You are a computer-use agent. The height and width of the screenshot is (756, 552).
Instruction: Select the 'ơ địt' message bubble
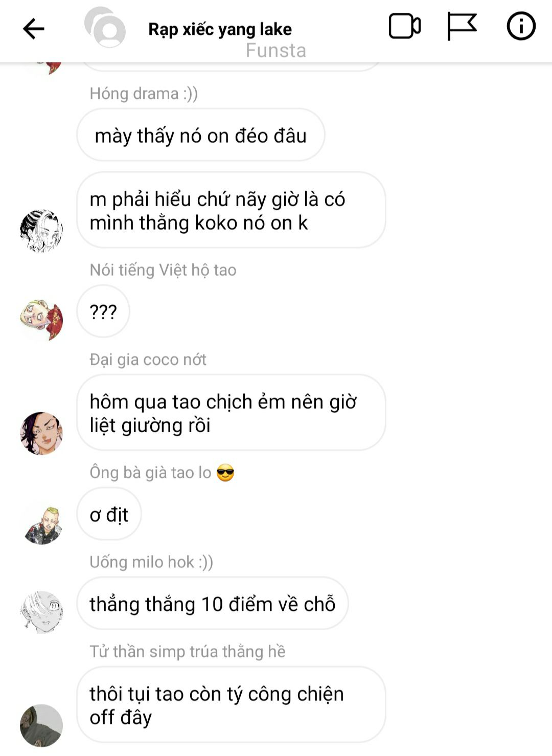[109, 514]
